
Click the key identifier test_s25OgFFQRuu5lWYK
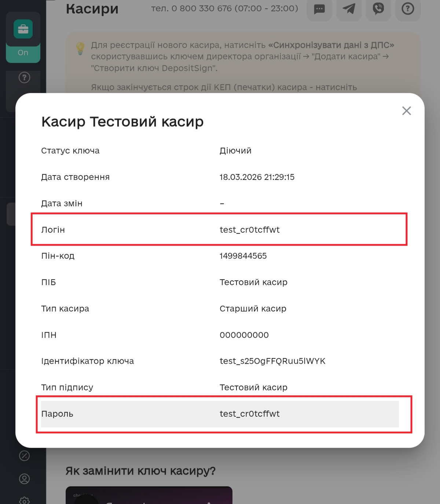tap(272, 361)
